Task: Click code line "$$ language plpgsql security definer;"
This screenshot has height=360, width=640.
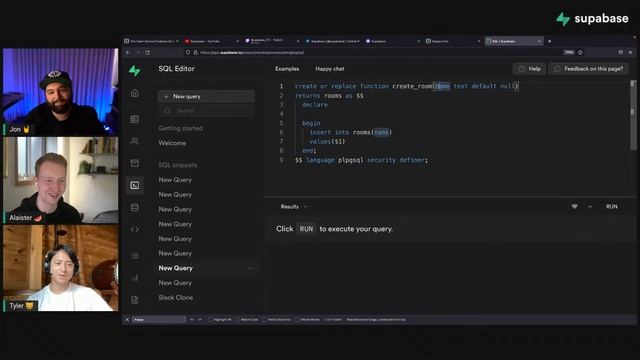Action: point(361,160)
